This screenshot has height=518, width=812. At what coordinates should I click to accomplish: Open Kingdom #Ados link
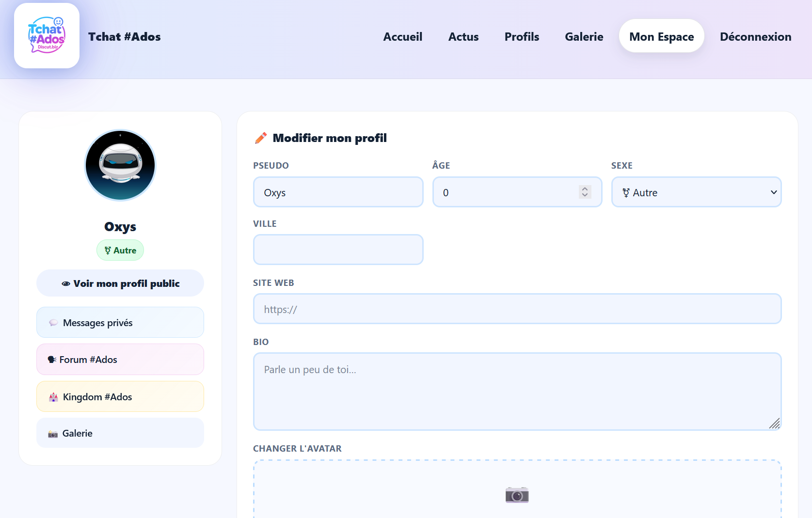pyautogui.click(x=120, y=397)
